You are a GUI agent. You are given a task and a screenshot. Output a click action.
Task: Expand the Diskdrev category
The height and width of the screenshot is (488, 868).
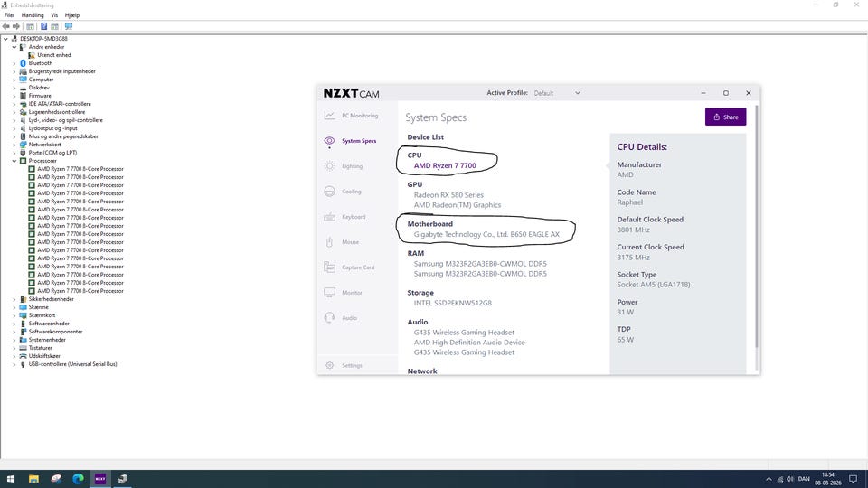tap(14, 88)
